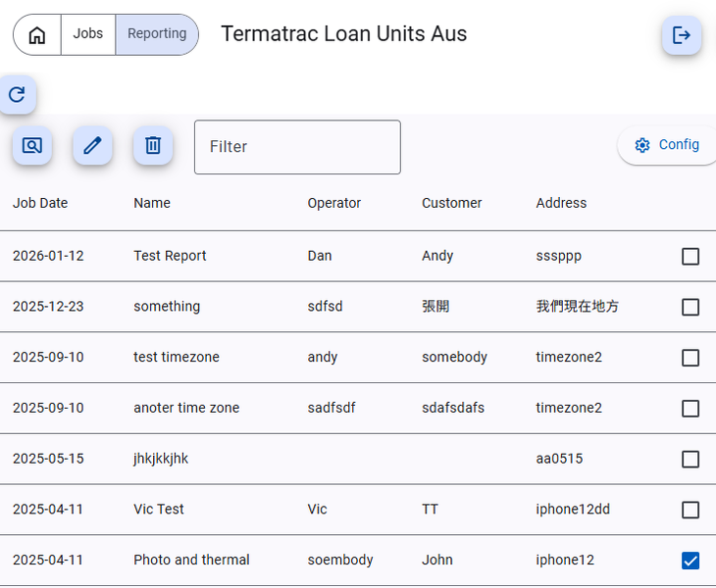Refresh the report list
Image resolution: width=716 pixels, height=588 pixels.
click(17, 94)
